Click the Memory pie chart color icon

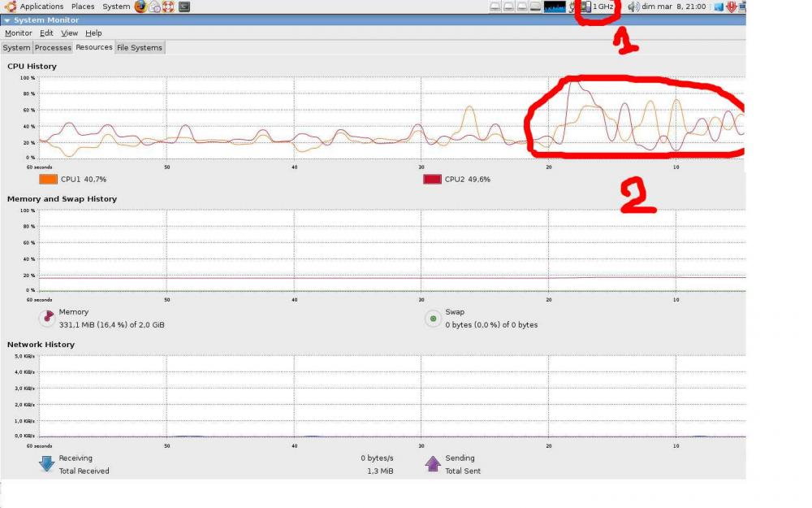tap(46, 318)
